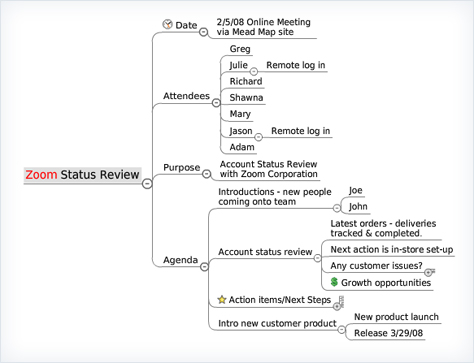Collapse Julie's Remote log in subtopic
The width and height of the screenshot is (474, 363).
click(254, 71)
